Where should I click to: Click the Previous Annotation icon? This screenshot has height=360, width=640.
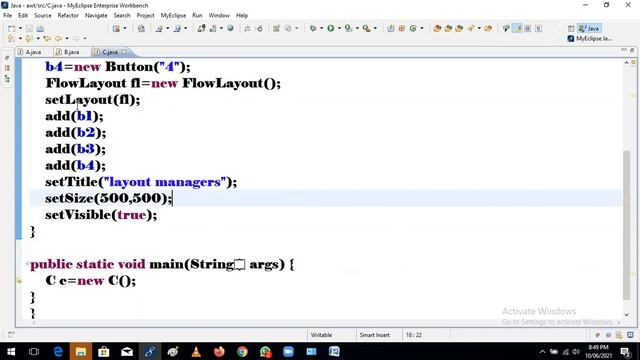(x=29, y=38)
